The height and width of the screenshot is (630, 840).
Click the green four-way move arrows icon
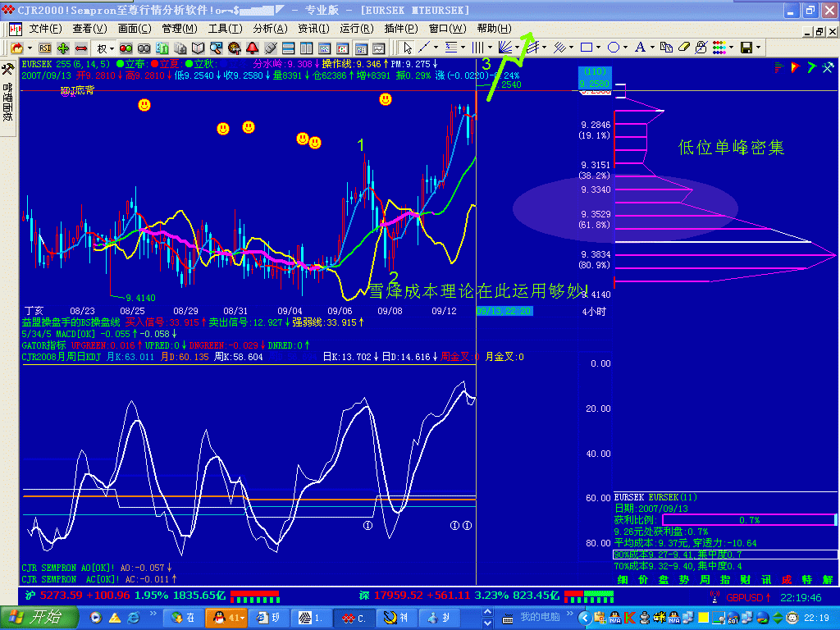[x=63, y=48]
